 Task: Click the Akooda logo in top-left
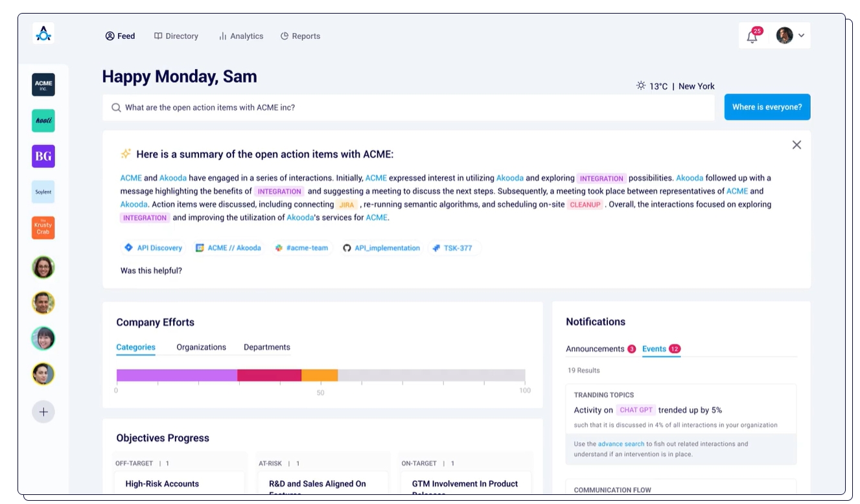pos(43,34)
